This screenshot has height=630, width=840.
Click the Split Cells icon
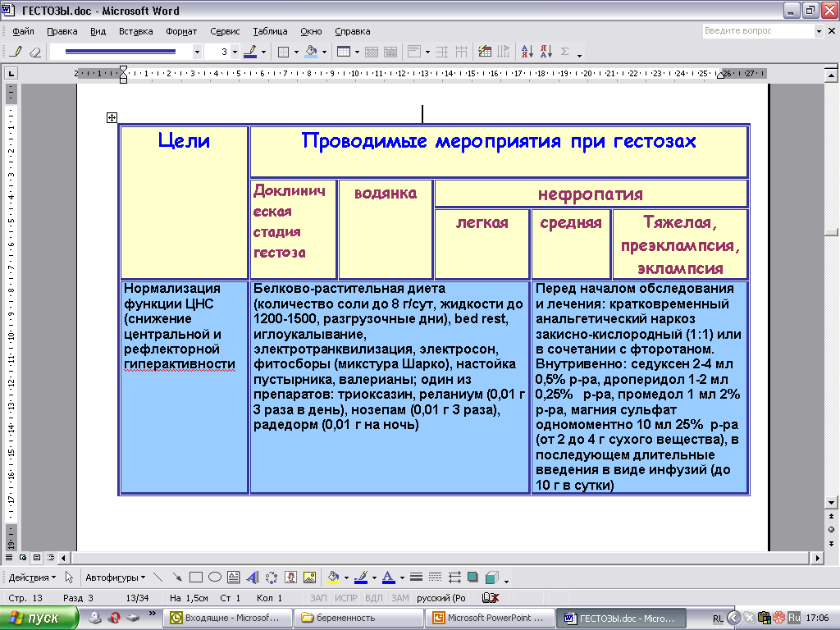(x=390, y=52)
